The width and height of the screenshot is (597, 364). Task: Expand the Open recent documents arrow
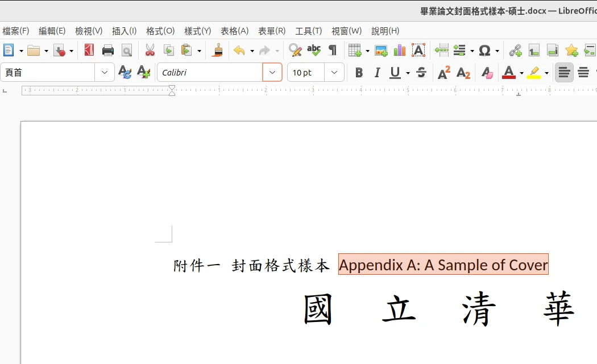(46, 51)
